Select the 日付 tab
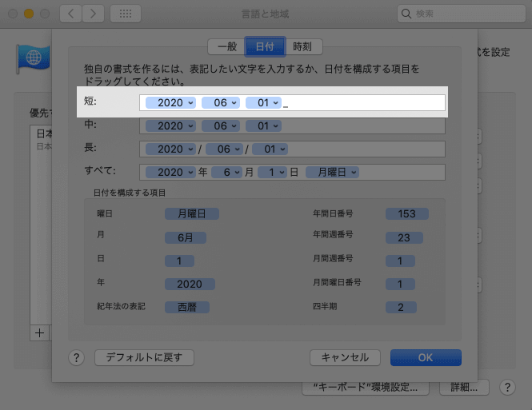The height and width of the screenshot is (410, 532). tap(265, 46)
